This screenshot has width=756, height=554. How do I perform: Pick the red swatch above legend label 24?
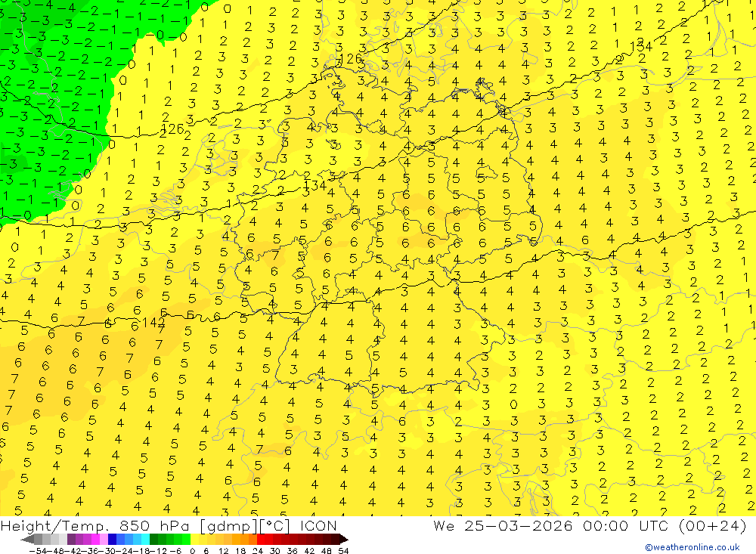click(261, 540)
